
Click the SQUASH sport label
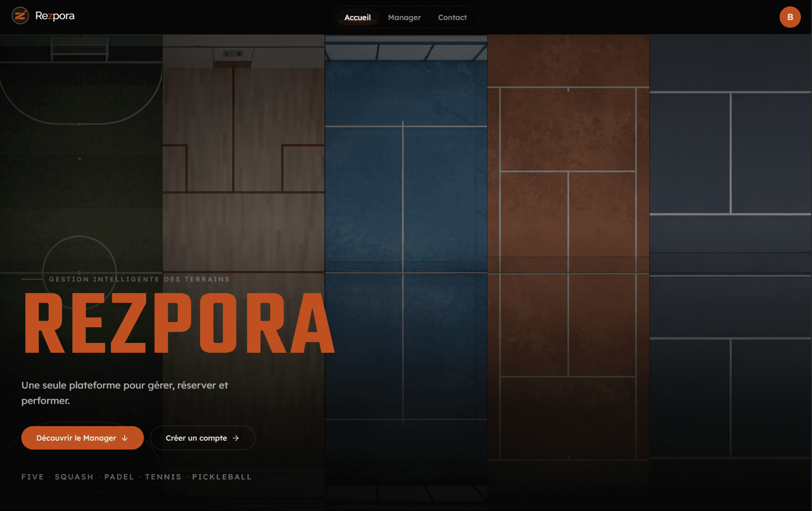74,477
